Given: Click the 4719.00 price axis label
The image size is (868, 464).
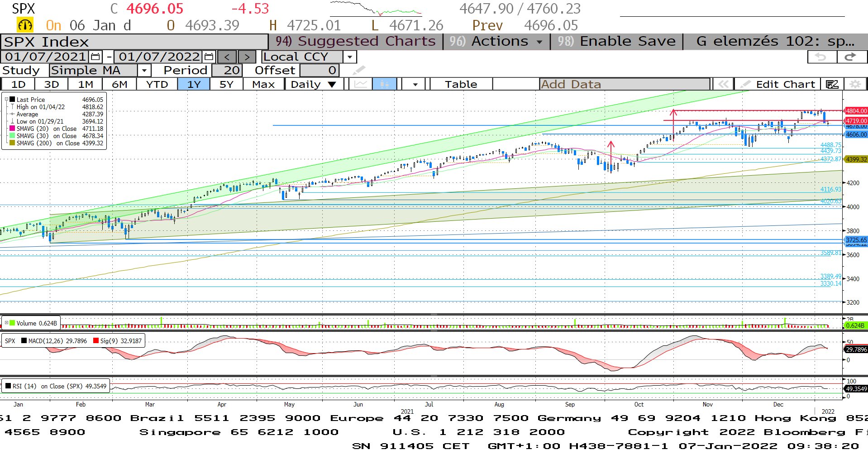Looking at the screenshot, I should (856, 121).
